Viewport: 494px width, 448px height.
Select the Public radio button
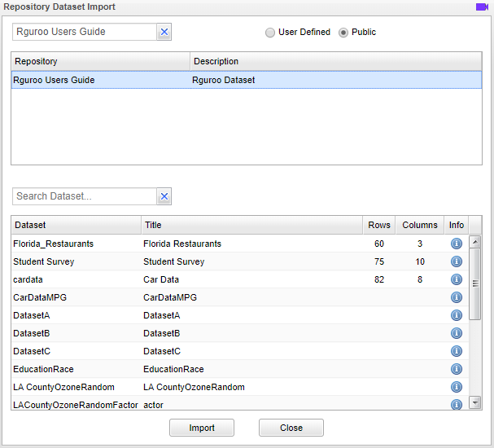[343, 33]
